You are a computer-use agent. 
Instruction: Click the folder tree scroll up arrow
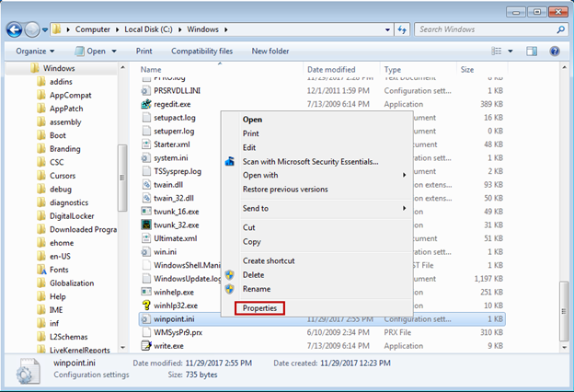tap(122, 68)
